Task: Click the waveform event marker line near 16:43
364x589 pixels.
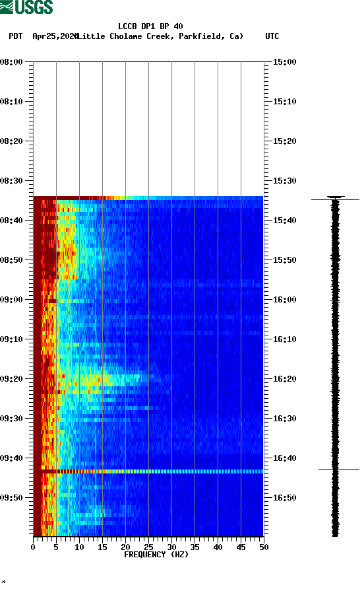Action: [x=339, y=469]
